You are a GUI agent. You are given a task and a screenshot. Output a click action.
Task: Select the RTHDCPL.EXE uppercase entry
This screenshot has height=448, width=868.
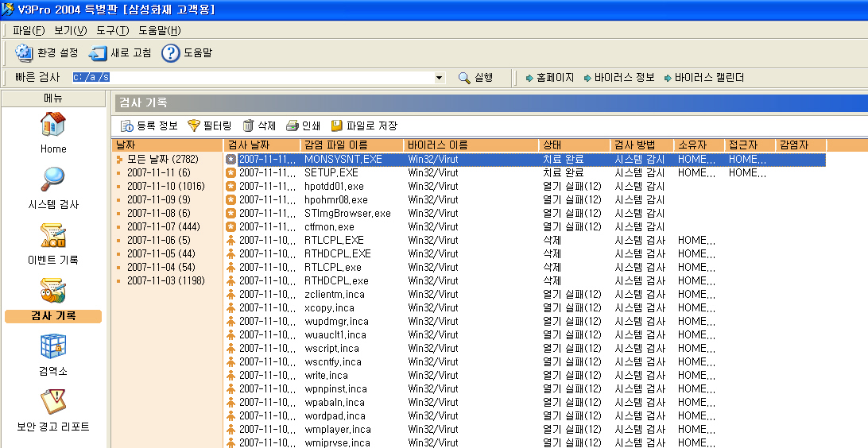(x=338, y=254)
